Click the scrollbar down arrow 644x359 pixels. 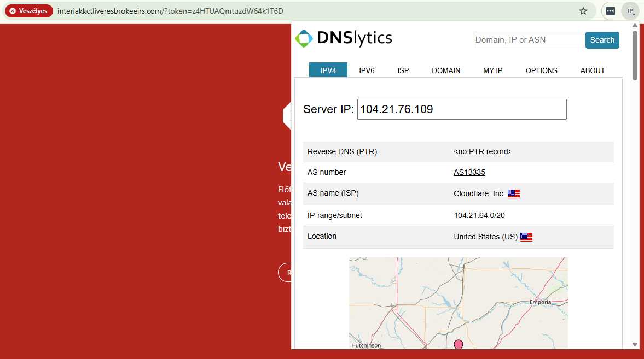[x=635, y=345]
